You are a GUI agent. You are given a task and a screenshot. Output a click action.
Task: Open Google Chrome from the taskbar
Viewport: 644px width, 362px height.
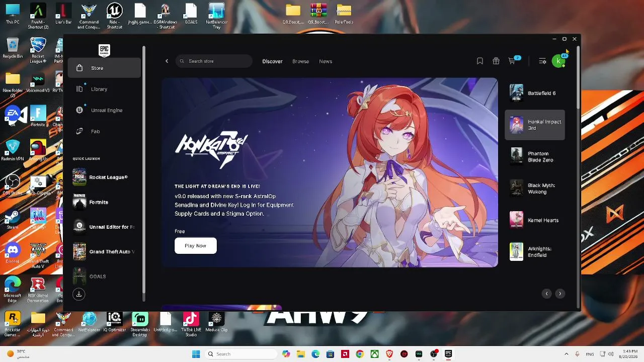tap(360, 354)
